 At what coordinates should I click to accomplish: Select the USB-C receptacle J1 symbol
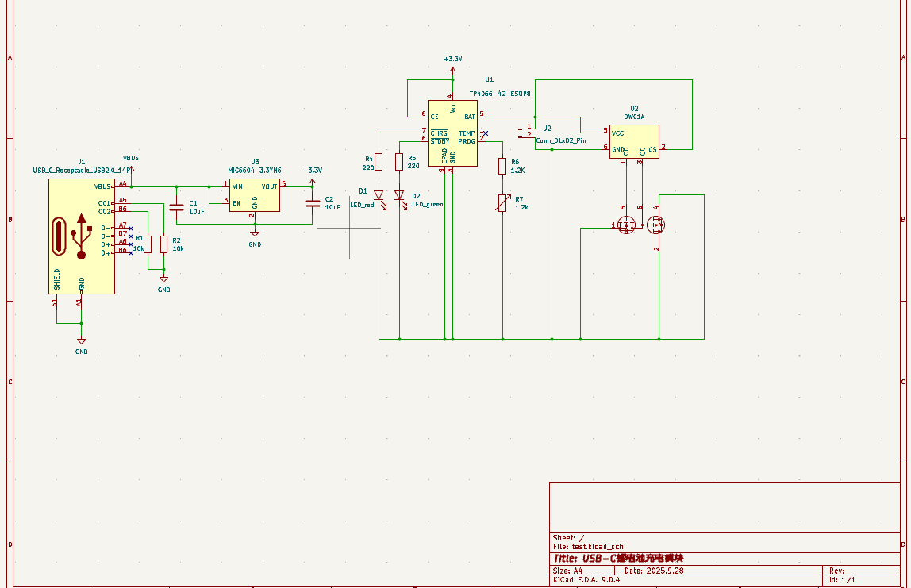point(81,236)
